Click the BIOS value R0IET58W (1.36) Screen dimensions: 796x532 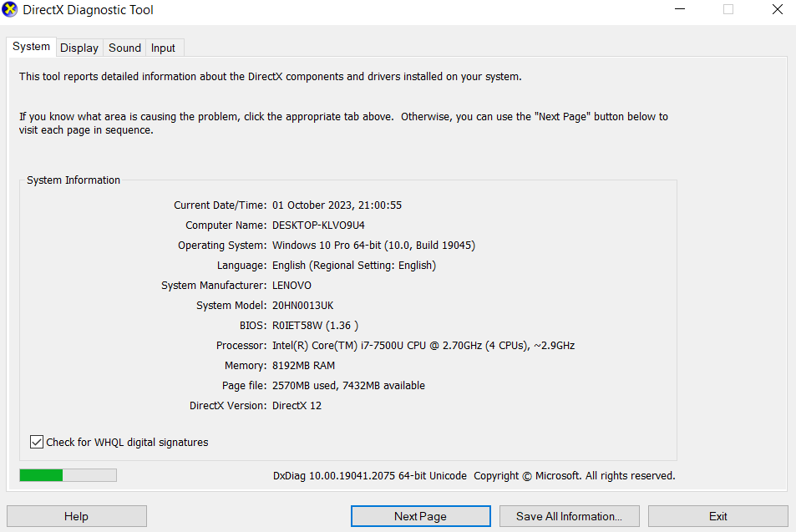tap(315, 326)
